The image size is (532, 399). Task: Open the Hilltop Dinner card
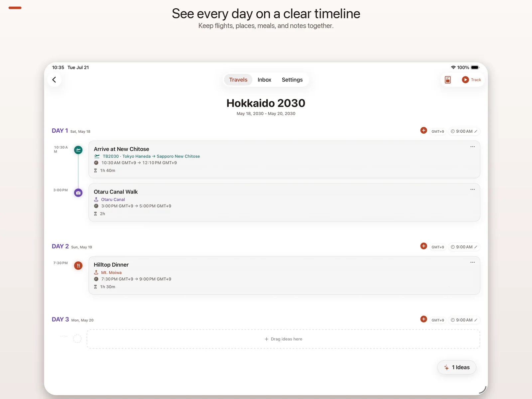(x=284, y=275)
